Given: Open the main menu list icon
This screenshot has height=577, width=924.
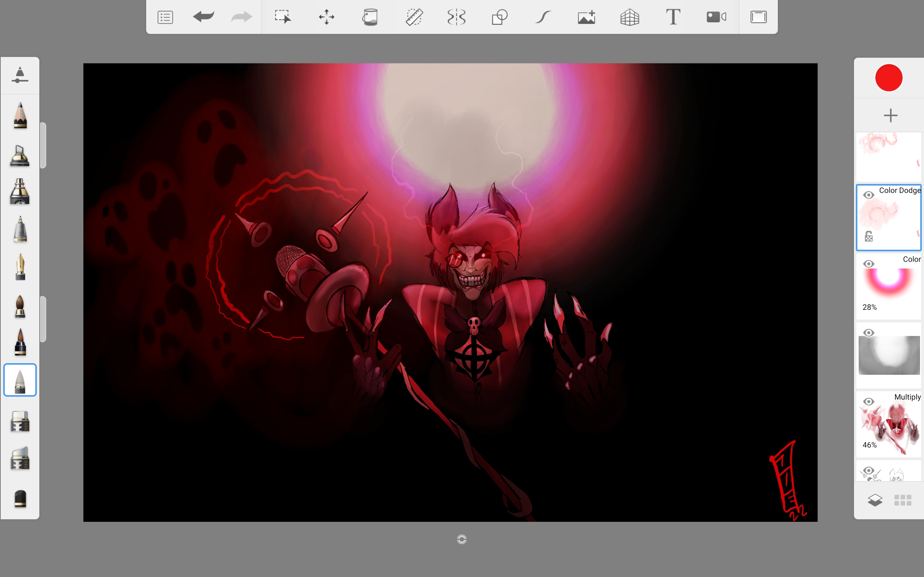Looking at the screenshot, I should pyautogui.click(x=165, y=17).
